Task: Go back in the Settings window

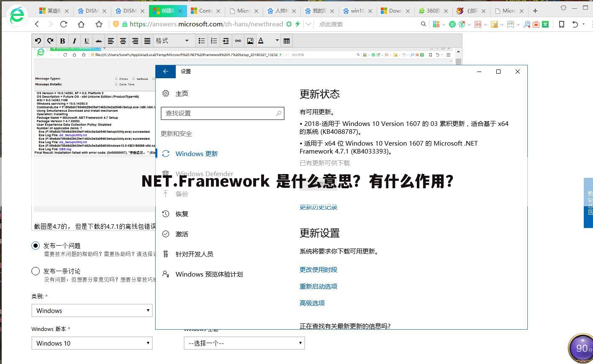Action: (166, 72)
